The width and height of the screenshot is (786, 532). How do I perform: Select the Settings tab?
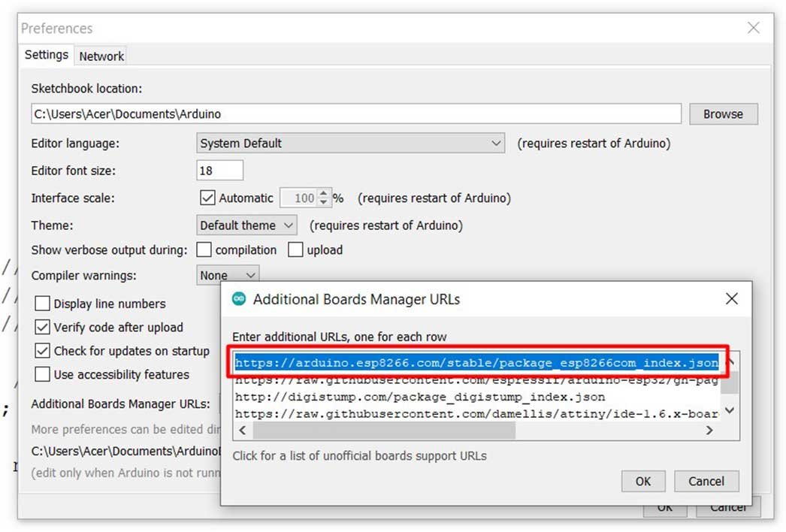[47, 56]
